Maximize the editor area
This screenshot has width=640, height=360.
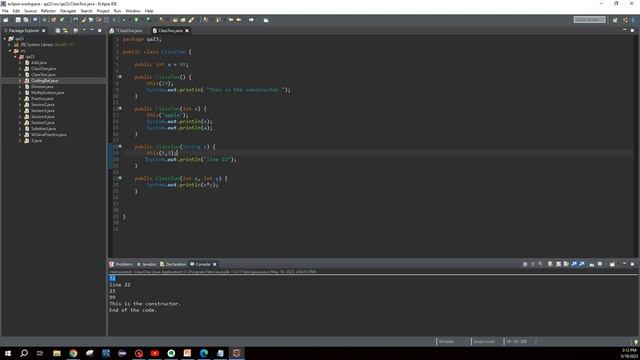632,30
